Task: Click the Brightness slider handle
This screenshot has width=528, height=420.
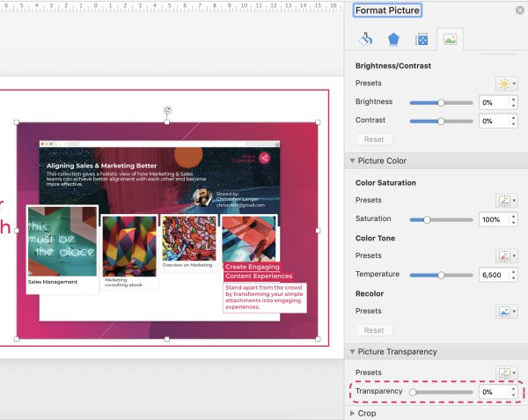Action: 441,103
